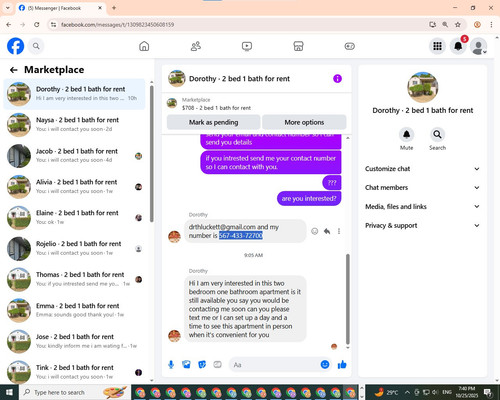Screen dimensions: 500x400
Task: Open a new browser tab
Action: click(114, 8)
